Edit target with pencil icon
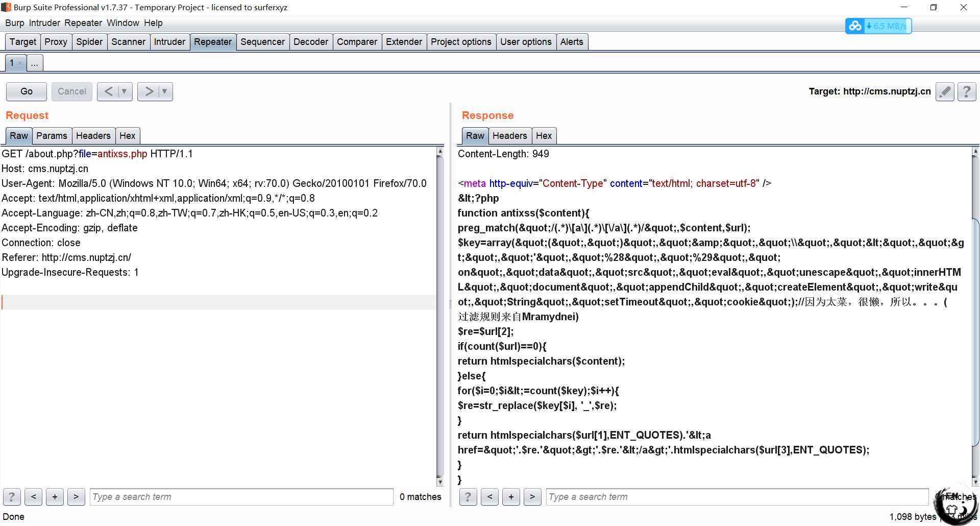Image resolution: width=980 pixels, height=526 pixels. (x=945, y=91)
